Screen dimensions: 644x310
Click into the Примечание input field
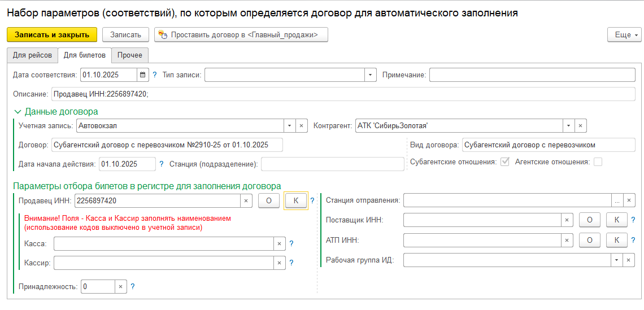532,75
